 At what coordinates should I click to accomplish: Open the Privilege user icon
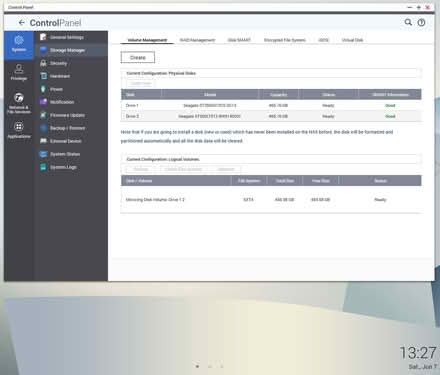click(19, 69)
